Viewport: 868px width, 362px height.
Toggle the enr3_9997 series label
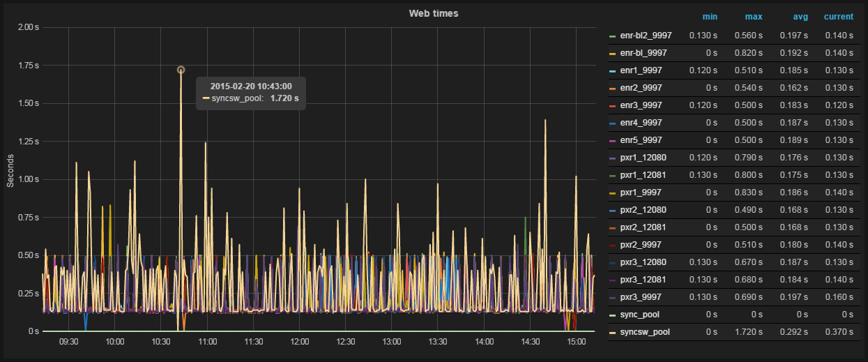pyautogui.click(x=641, y=105)
